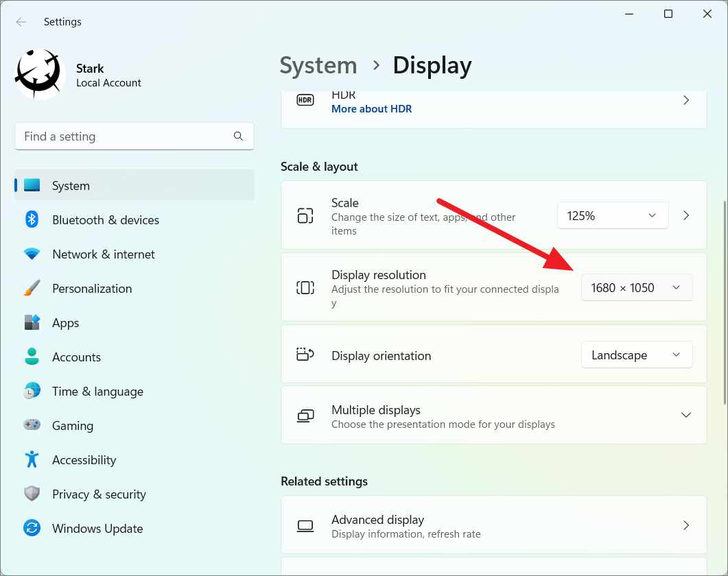Open Network & internet settings icon
The height and width of the screenshot is (576, 728).
(32, 254)
